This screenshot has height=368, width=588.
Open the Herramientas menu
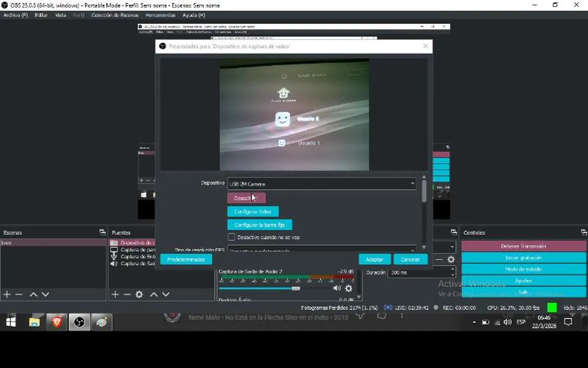160,15
